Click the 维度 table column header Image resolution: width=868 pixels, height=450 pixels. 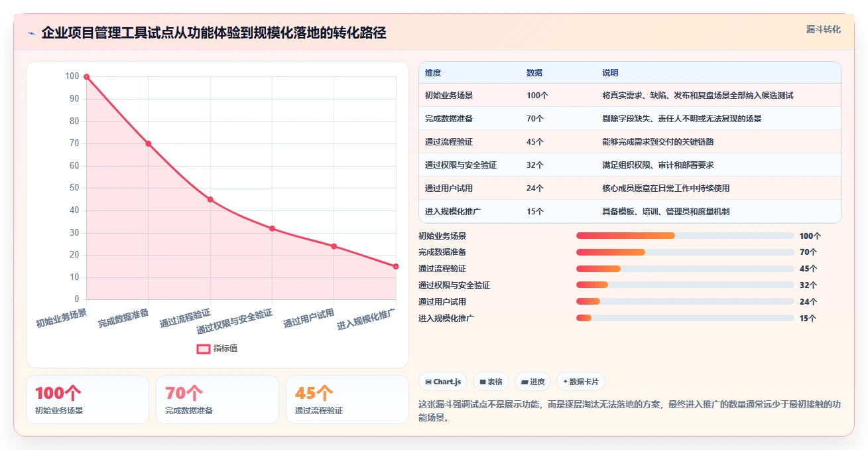tap(433, 72)
